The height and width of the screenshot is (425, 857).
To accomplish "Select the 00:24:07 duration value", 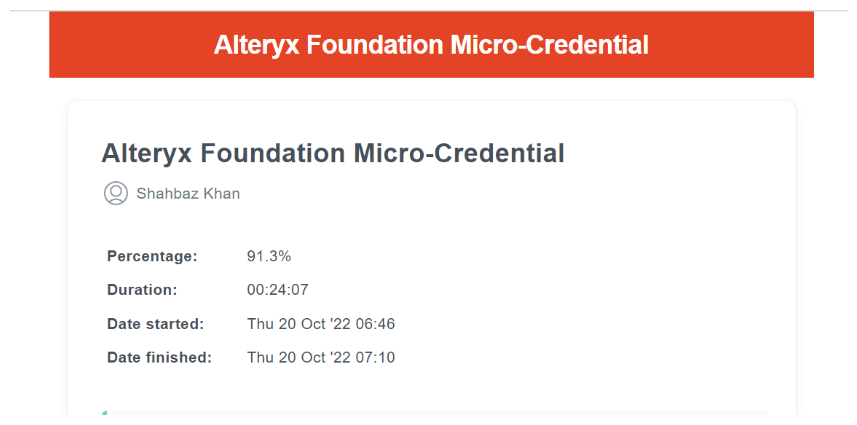I will coord(278,290).
